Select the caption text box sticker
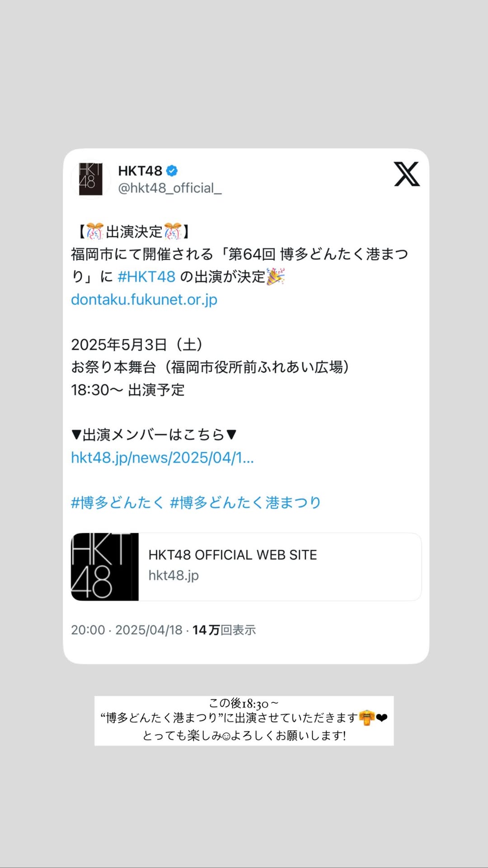The height and width of the screenshot is (868, 488). point(244,721)
